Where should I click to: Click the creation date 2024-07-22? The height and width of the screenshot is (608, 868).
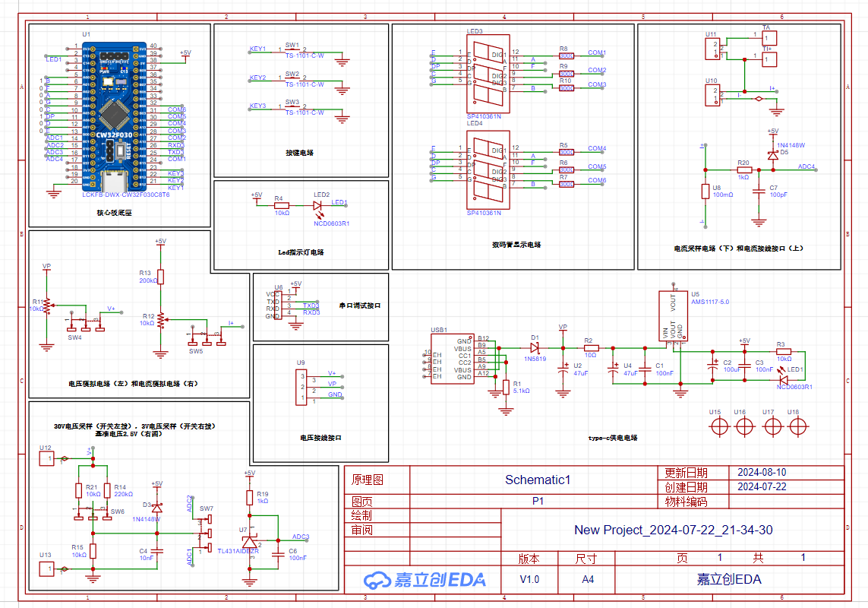(762, 486)
